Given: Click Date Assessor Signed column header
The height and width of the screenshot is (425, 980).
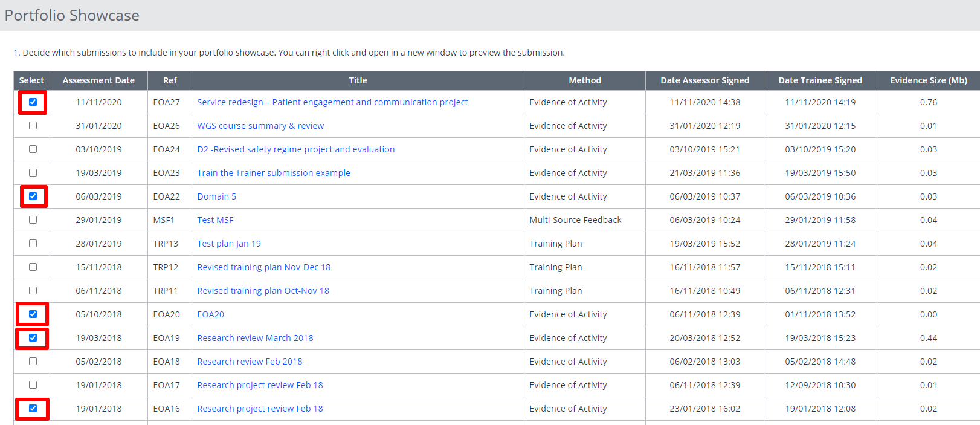Looking at the screenshot, I should tap(704, 80).
